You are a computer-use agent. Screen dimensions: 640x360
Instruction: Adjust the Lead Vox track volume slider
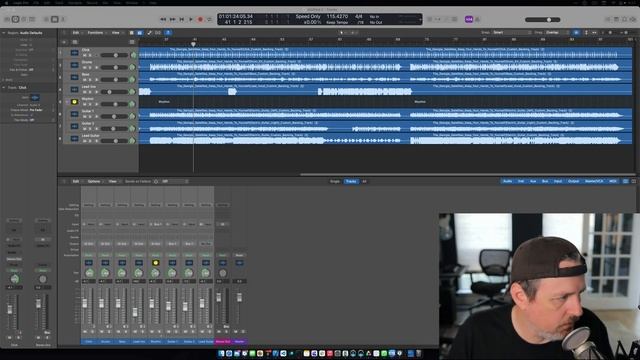coord(114,92)
